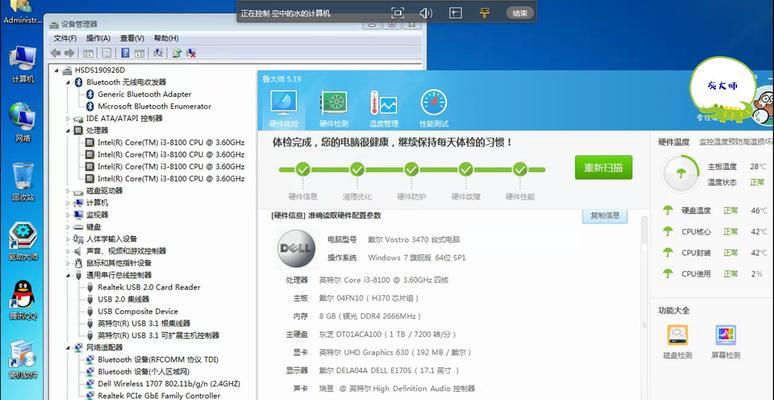
Task: Click the green 重新扫描 button
Action: pos(603,167)
